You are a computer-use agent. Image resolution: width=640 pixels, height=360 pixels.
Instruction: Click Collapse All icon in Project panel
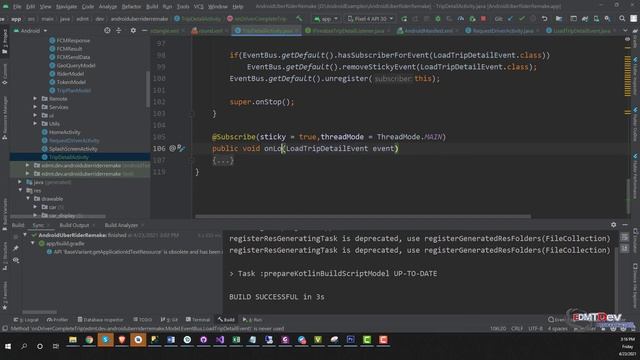coord(118,31)
